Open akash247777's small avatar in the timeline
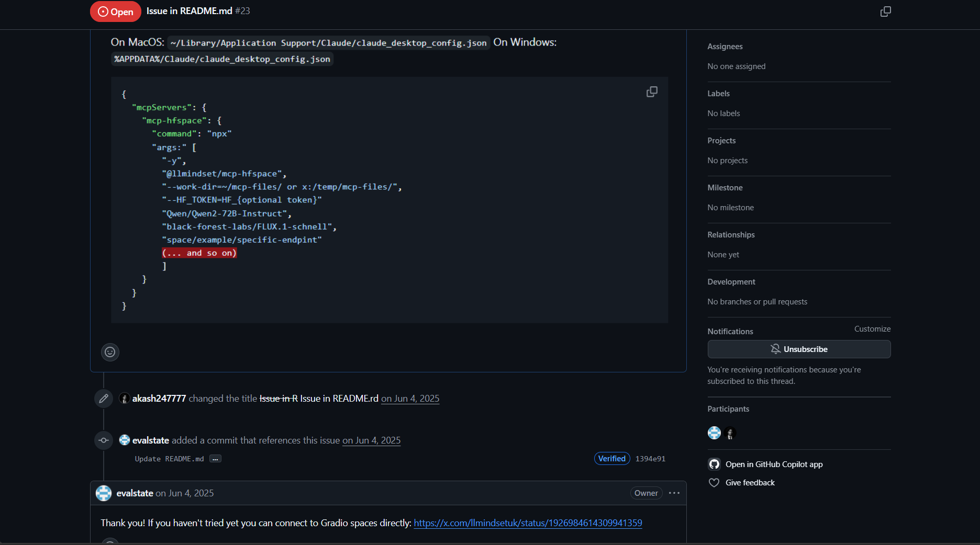 point(125,399)
